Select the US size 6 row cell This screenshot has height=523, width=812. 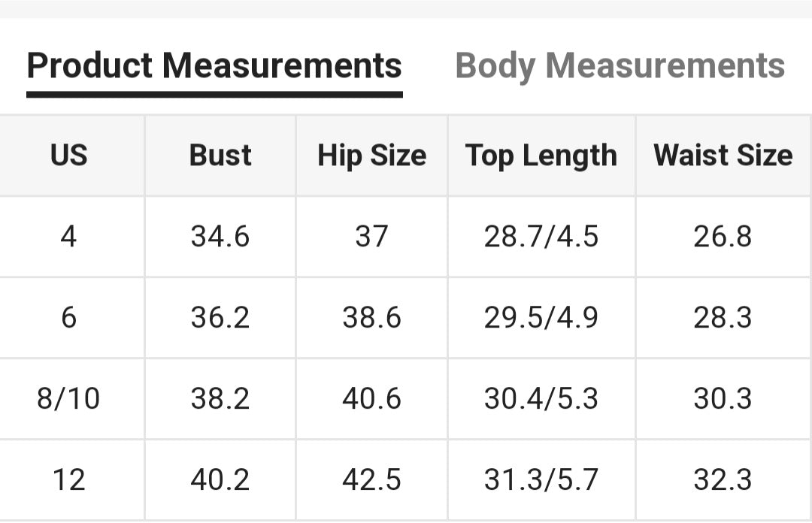(68, 317)
